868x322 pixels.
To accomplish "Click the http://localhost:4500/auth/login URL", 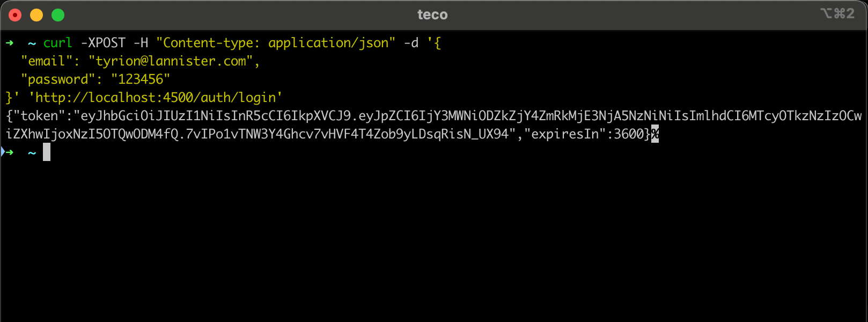I will point(156,98).
